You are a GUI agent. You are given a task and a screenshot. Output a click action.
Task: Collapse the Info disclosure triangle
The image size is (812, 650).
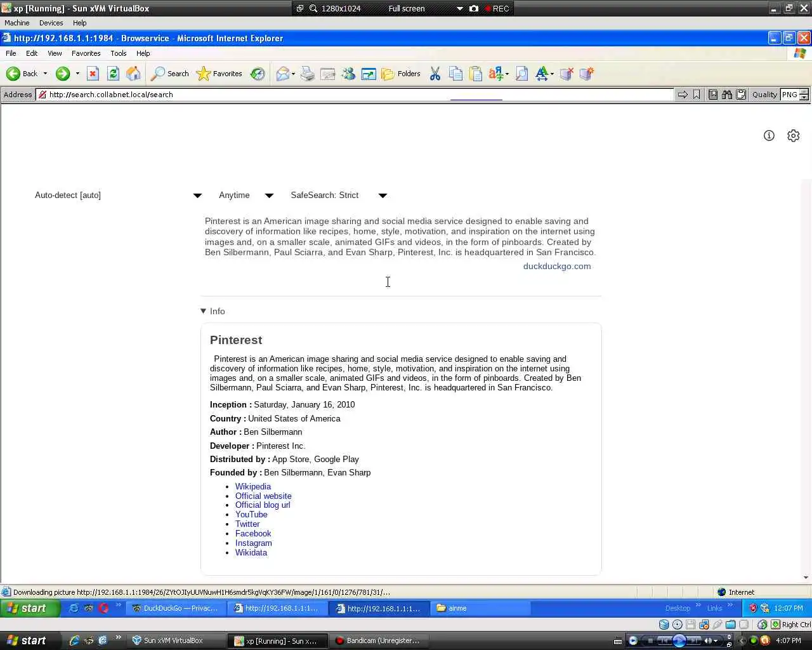[203, 311]
